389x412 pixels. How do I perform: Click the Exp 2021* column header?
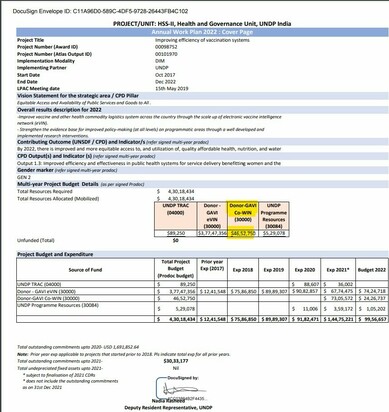click(x=338, y=269)
